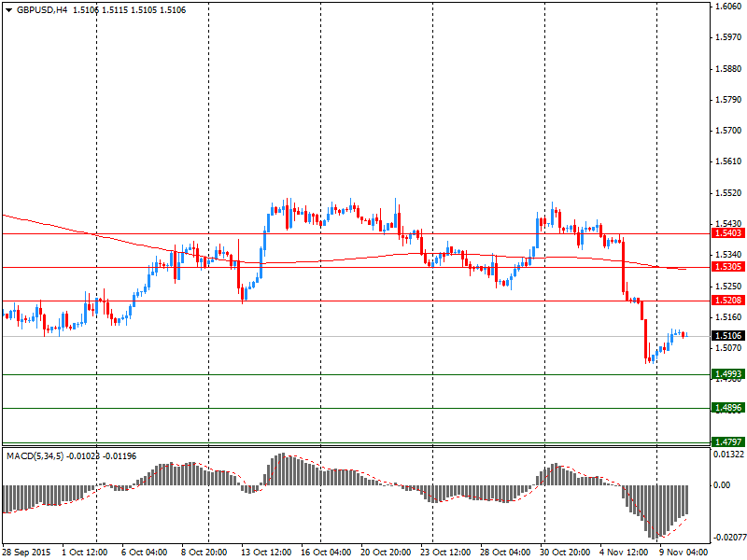Image resolution: width=747 pixels, height=560 pixels.
Task: Select the 16 Oct 04:00 time label
Action: pyautogui.click(x=326, y=553)
